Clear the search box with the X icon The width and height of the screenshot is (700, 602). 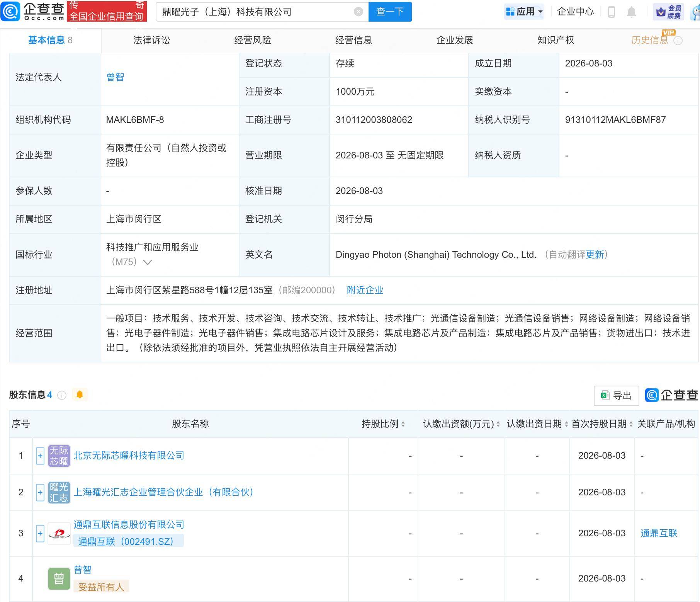pos(358,12)
